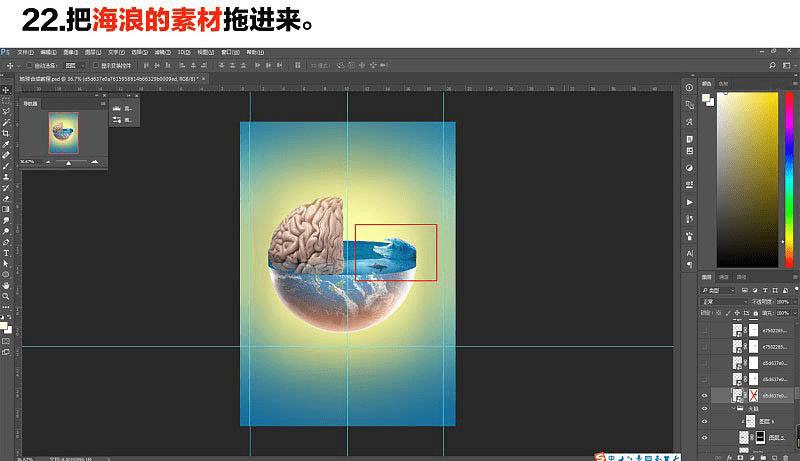Toggle lock transparent pixels
This screenshot has height=461, width=800.
pyautogui.click(x=719, y=313)
